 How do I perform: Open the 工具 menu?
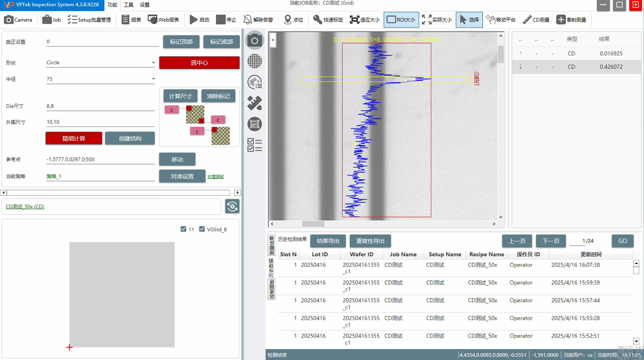[x=128, y=5]
